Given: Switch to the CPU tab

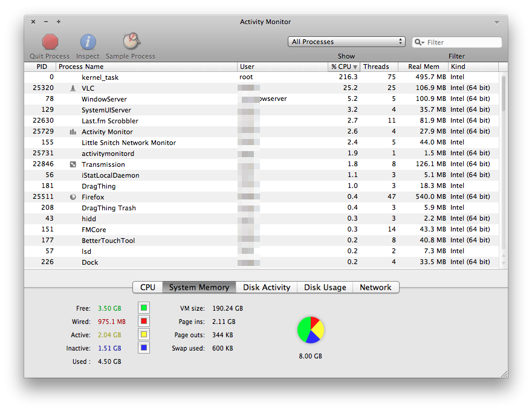Looking at the screenshot, I should pyautogui.click(x=148, y=287).
